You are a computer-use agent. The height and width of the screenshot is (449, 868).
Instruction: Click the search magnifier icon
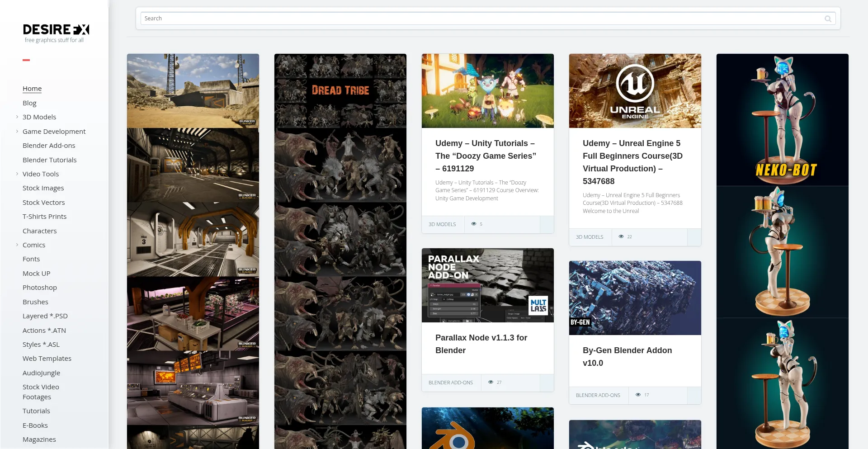click(828, 19)
